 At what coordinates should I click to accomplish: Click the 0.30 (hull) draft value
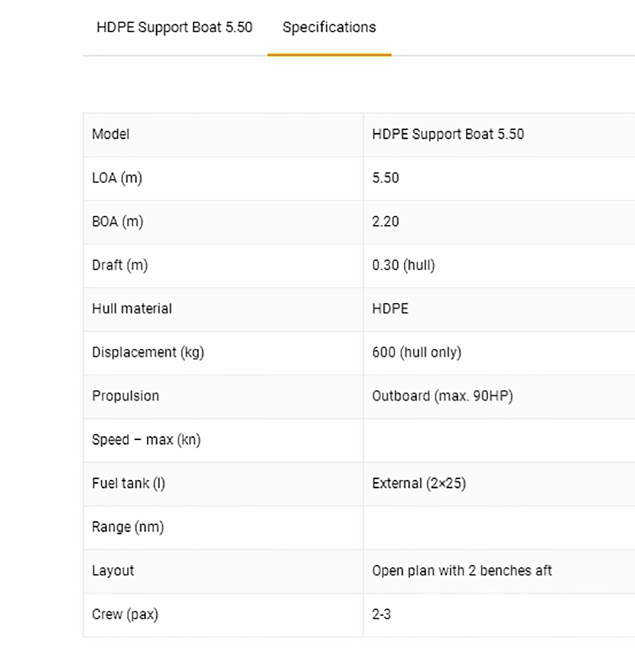tap(403, 265)
